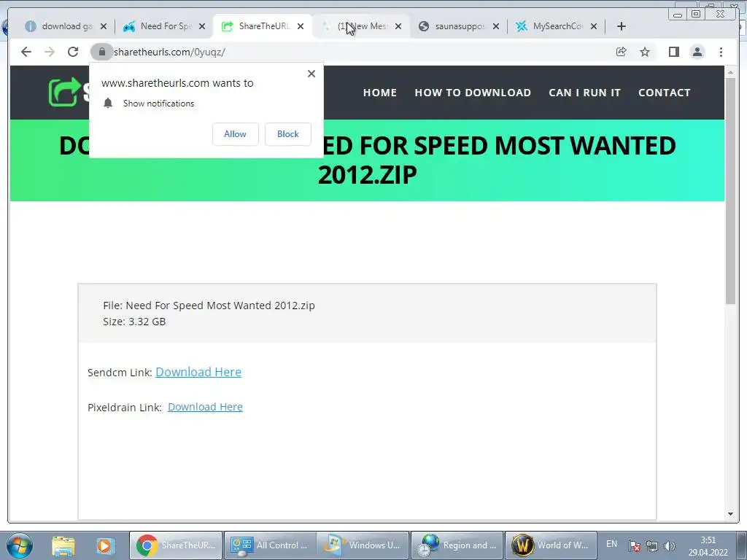Click the EN language indicator
The width and height of the screenshot is (747, 560).
point(612,544)
